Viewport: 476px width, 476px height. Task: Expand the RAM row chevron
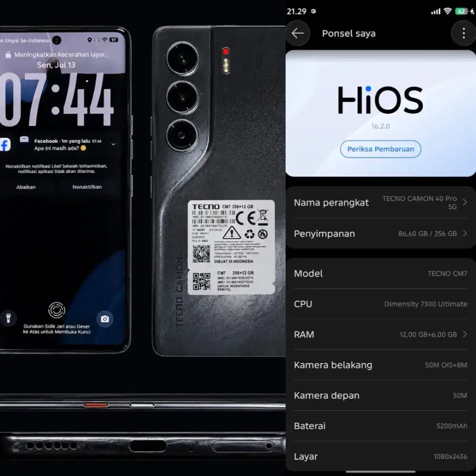tap(465, 334)
